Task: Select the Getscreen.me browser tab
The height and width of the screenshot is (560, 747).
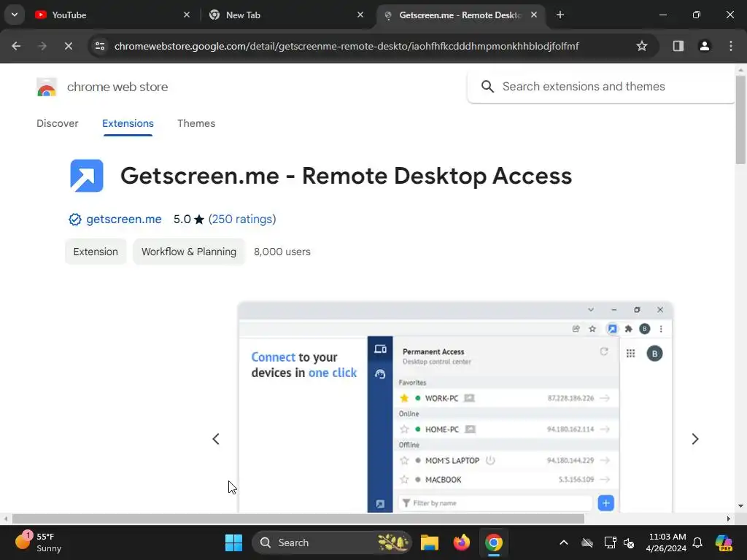Action: [x=460, y=15]
